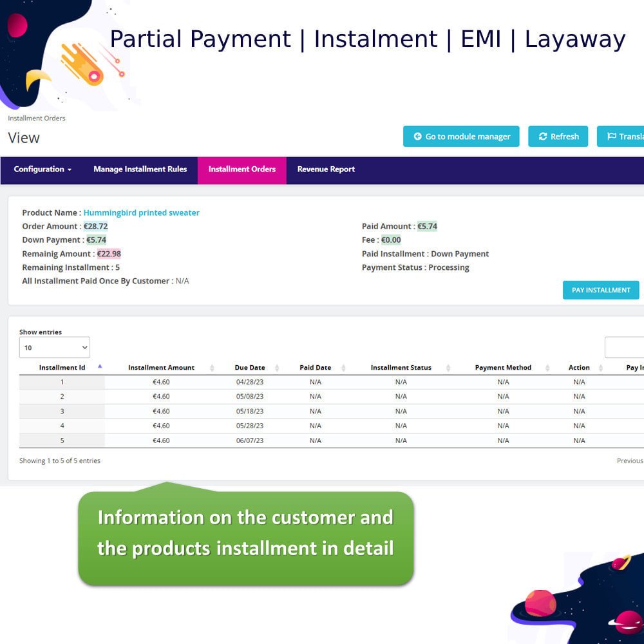Switch to the Revenue Report tab
The height and width of the screenshot is (644, 644).
326,169
